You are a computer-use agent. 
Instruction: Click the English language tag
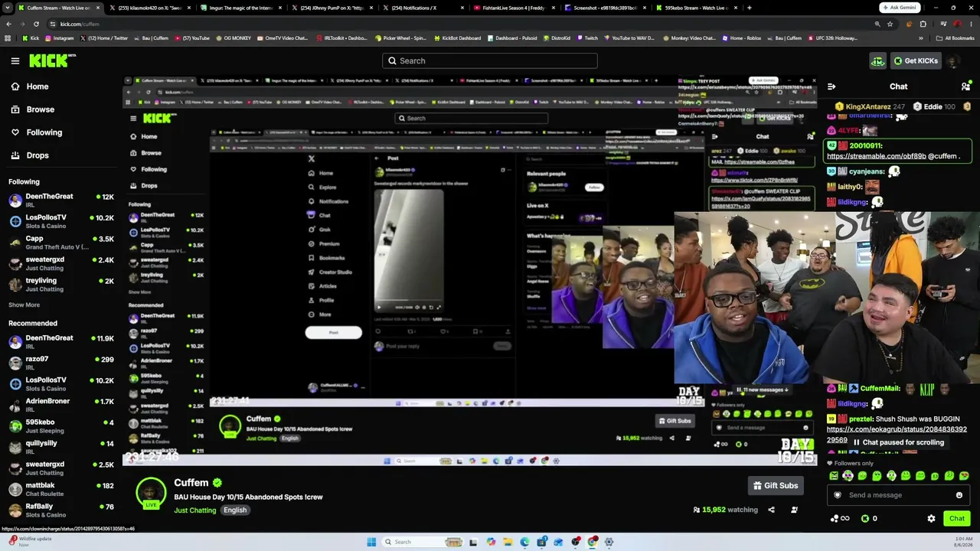tap(235, 510)
